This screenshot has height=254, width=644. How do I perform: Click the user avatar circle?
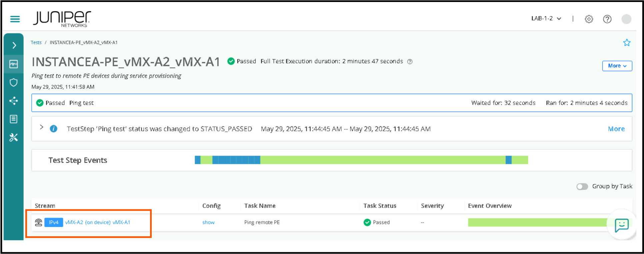point(626,19)
